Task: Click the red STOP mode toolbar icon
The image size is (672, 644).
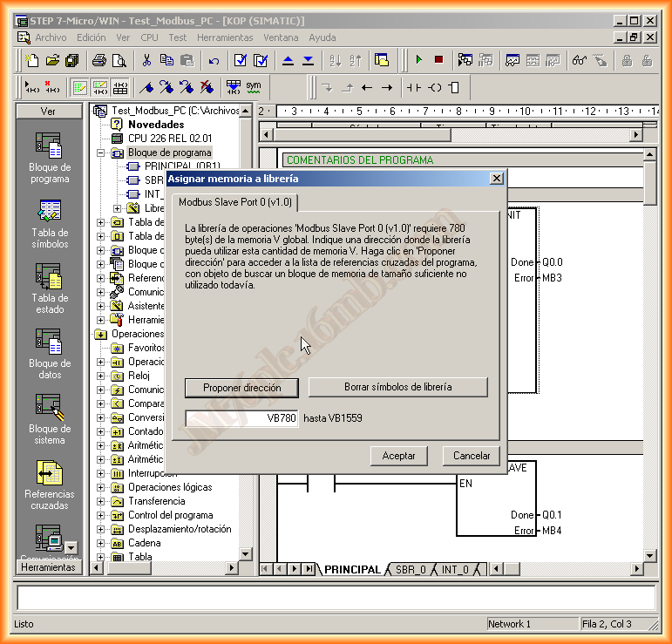Action: pyautogui.click(x=438, y=60)
